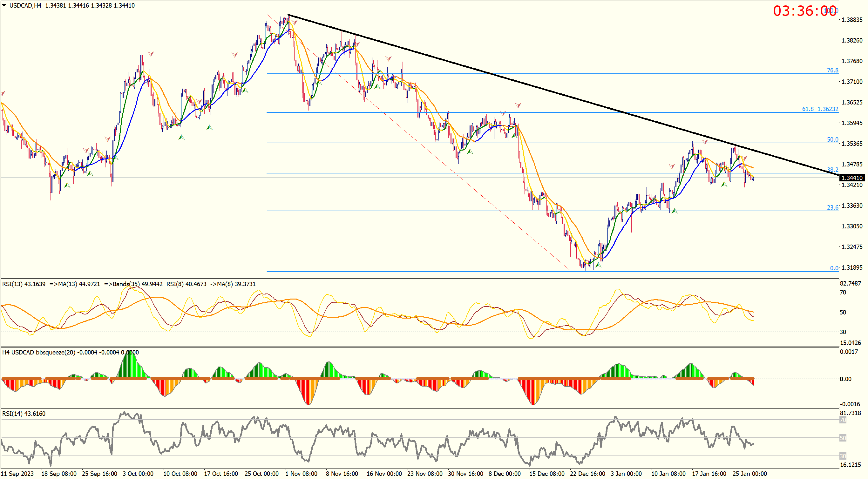
Task: Click the USDCAD,H4 chart title text
Action: pos(25,5)
